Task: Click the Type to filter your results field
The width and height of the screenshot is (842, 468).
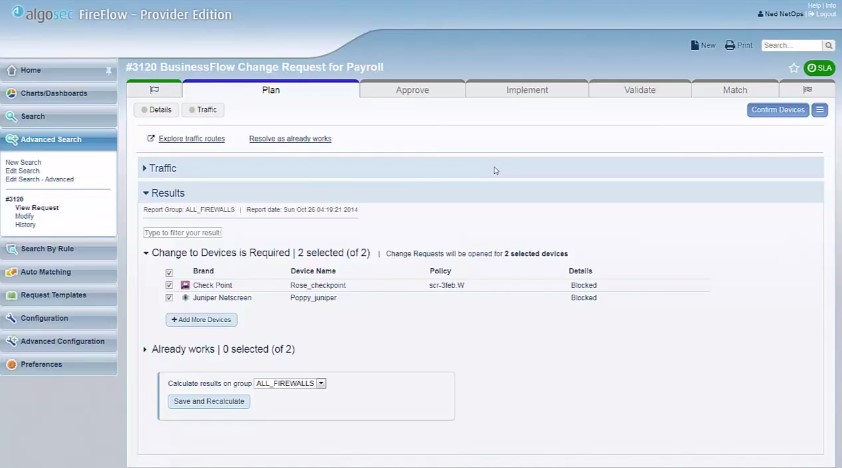Action: [183, 233]
